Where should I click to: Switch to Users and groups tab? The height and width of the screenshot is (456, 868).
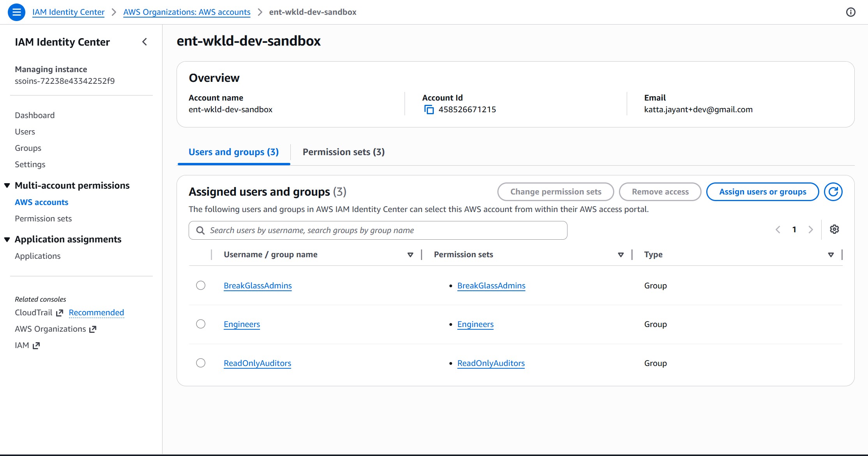click(x=233, y=152)
